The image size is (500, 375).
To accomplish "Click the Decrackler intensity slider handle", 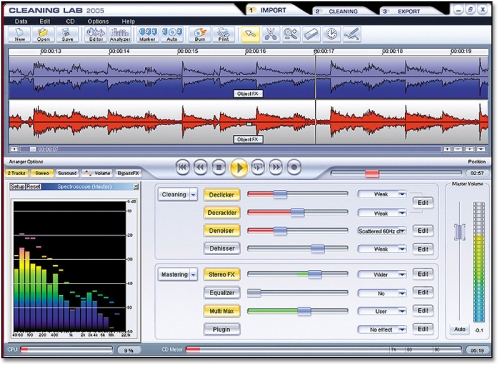I will 297,212.
